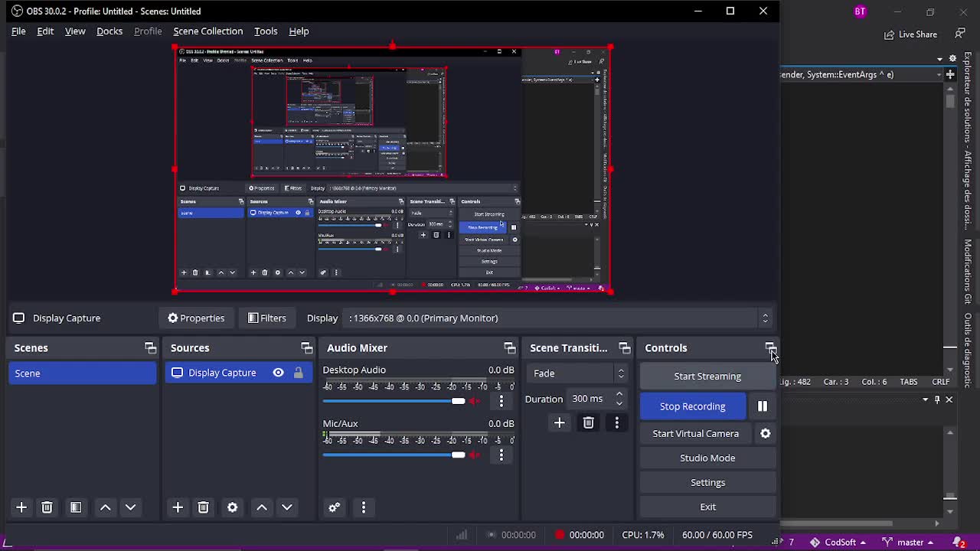The image size is (980, 551).
Task: Expand the Display monitor dropdown
Action: pos(764,318)
